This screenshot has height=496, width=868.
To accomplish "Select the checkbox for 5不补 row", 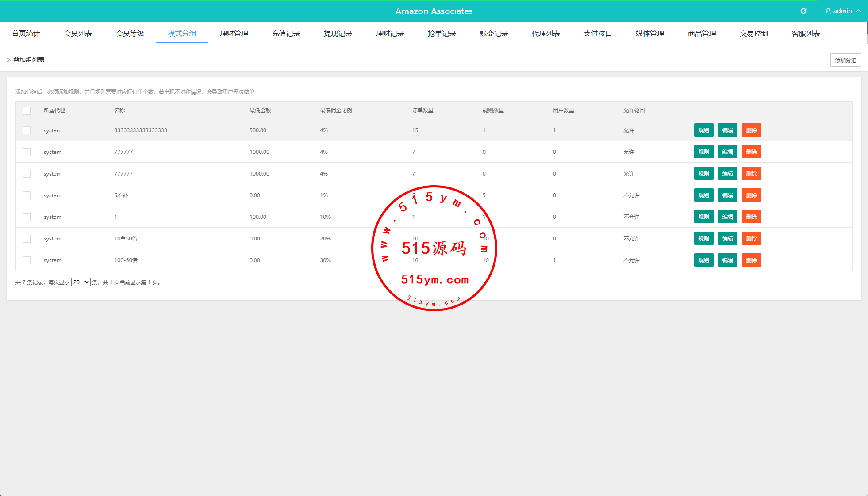I will (x=27, y=195).
